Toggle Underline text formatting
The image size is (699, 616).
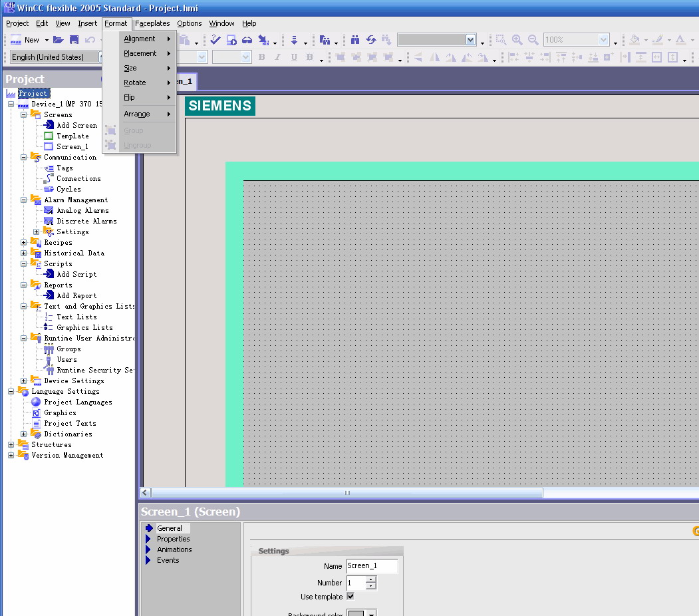tap(294, 57)
